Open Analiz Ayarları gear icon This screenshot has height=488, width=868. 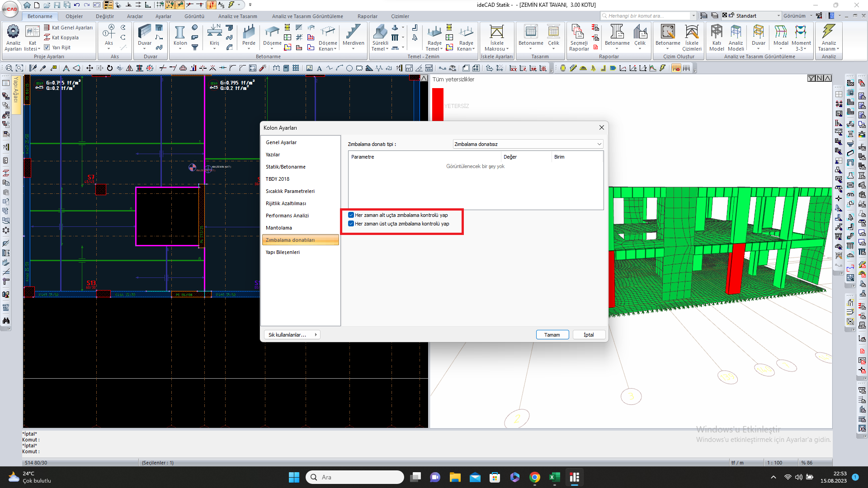pos(13,38)
